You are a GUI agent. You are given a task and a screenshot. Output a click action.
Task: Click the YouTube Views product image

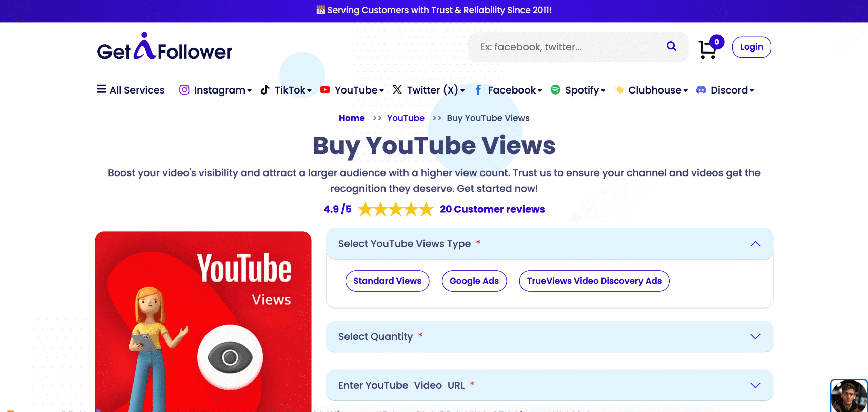click(x=203, y=322)
